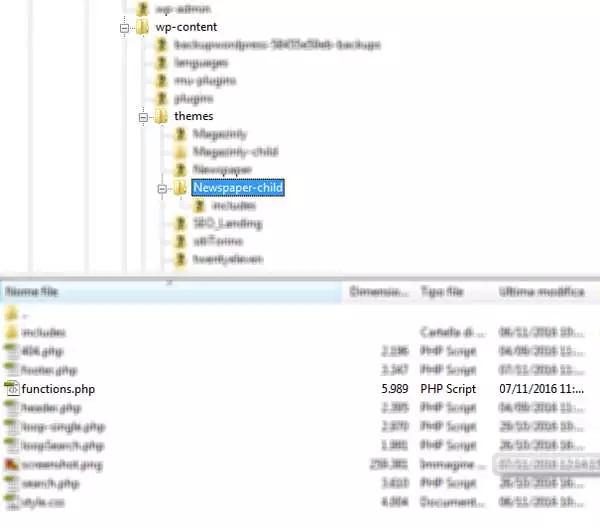Select the Magazinly-child folder in tree

click(235, 152)
